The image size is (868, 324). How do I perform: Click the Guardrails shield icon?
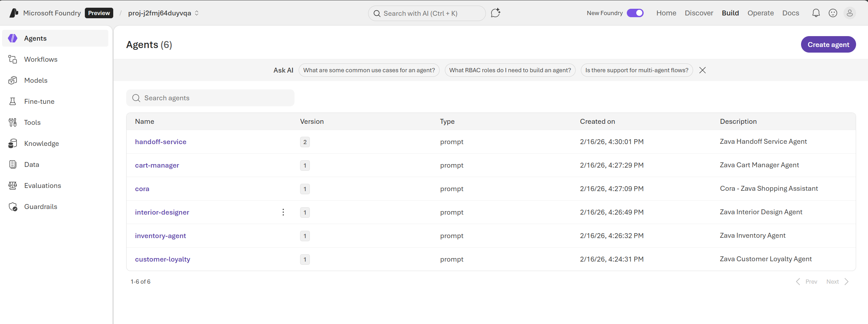pos(13,207)
